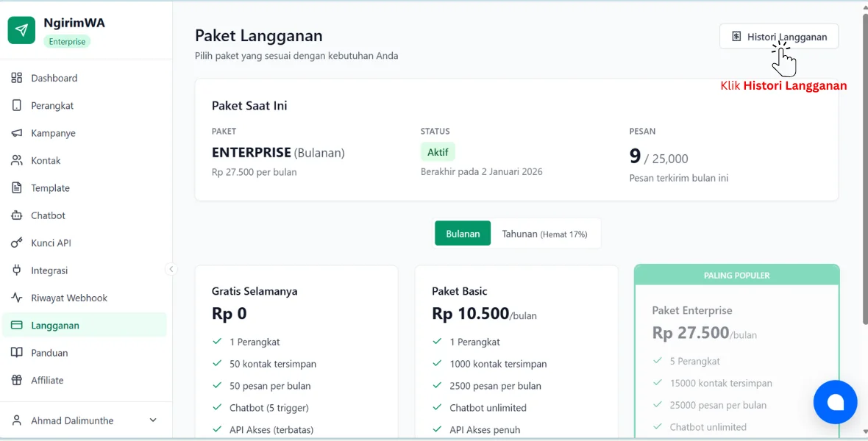
Task: Click the Template document icon
Action: 17,188
